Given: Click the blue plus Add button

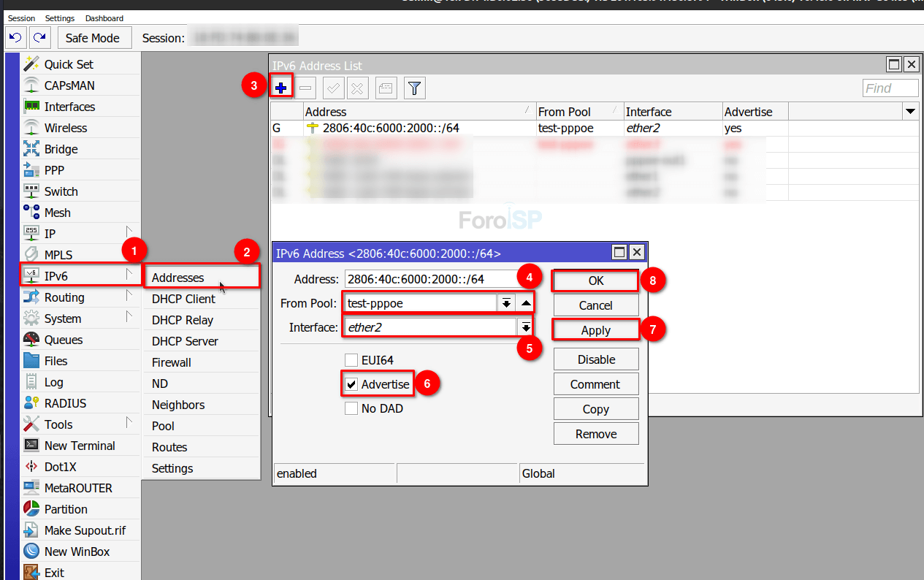Looking at the screenshot, I should (280, 88).
